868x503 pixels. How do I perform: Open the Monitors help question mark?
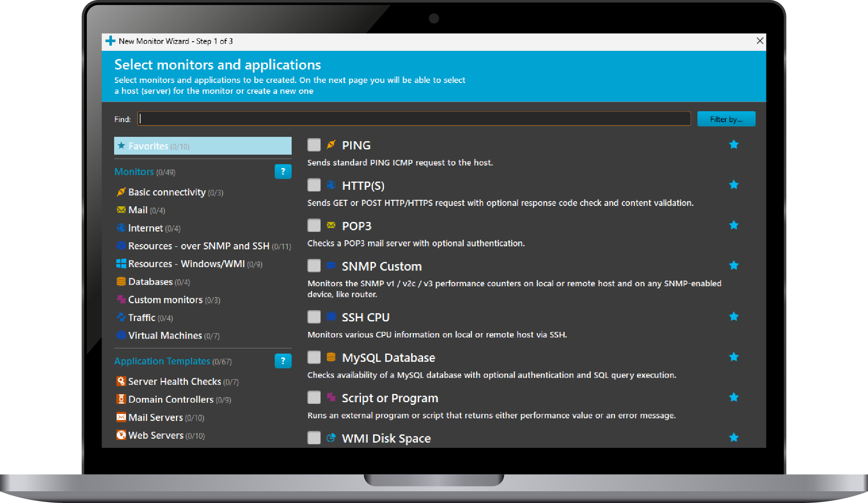[x=283, y=172]
